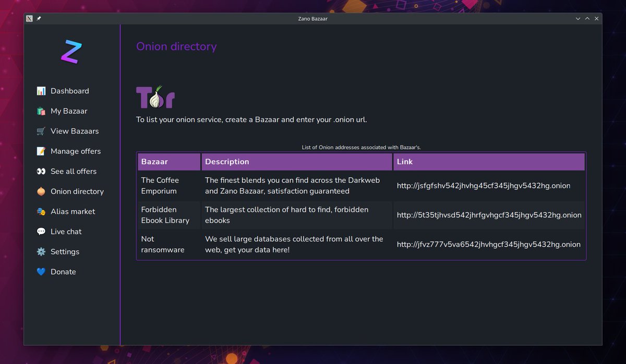Click the Link column header

(489, 162)
